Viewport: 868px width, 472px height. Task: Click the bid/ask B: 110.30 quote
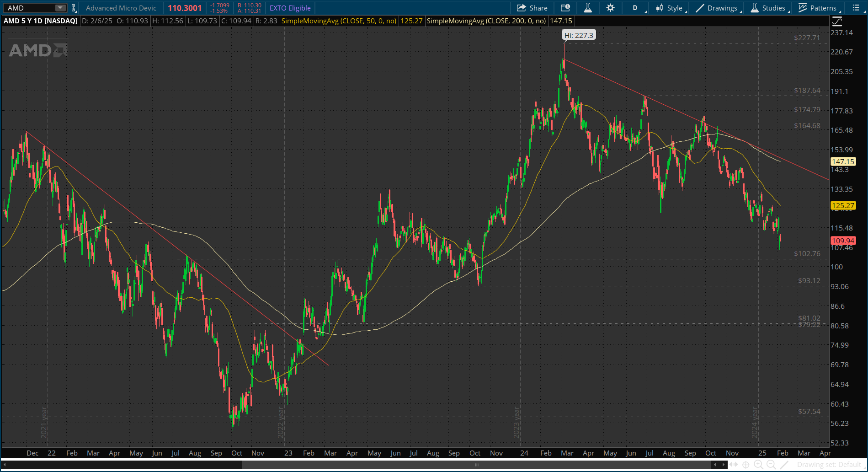(x=250, y=5)
